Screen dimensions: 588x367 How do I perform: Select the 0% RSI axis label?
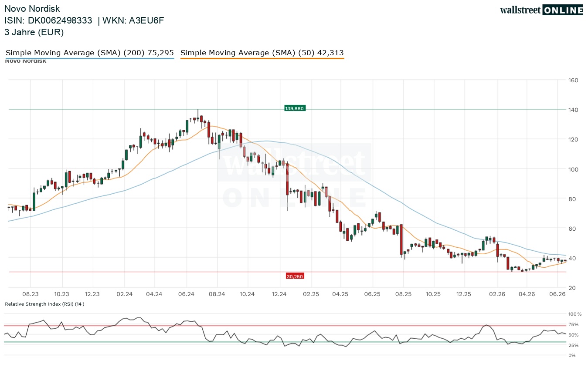pos(572,356)
